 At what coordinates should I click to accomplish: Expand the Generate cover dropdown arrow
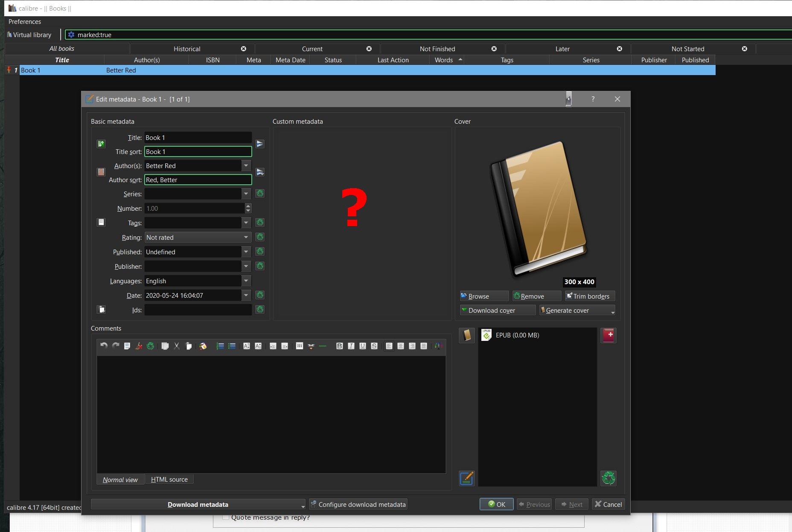612,311
